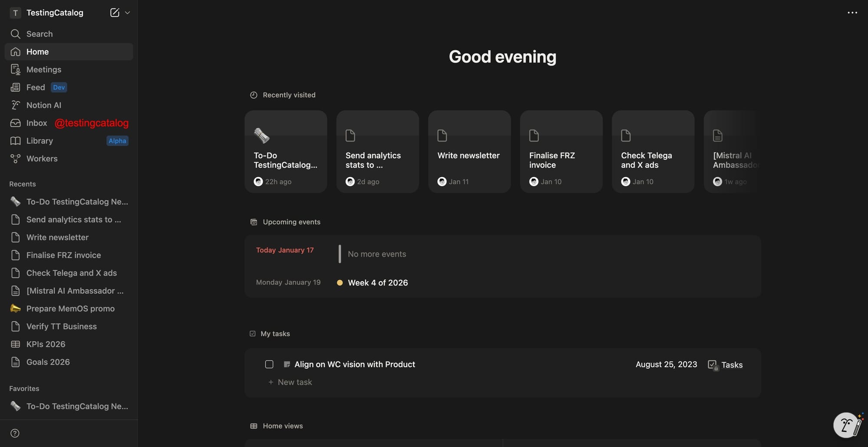Collapse the Favorites sidebar section
This screenshot has height=447, width=868.
(24, 389)
